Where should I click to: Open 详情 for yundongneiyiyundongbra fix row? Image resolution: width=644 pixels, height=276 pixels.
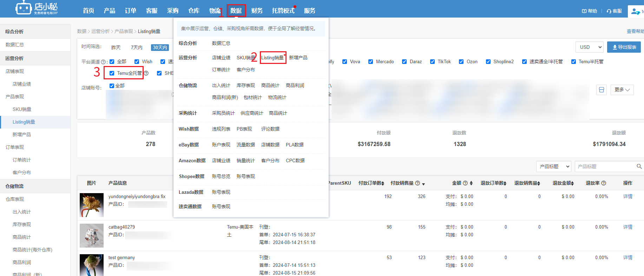coord(628,197)
